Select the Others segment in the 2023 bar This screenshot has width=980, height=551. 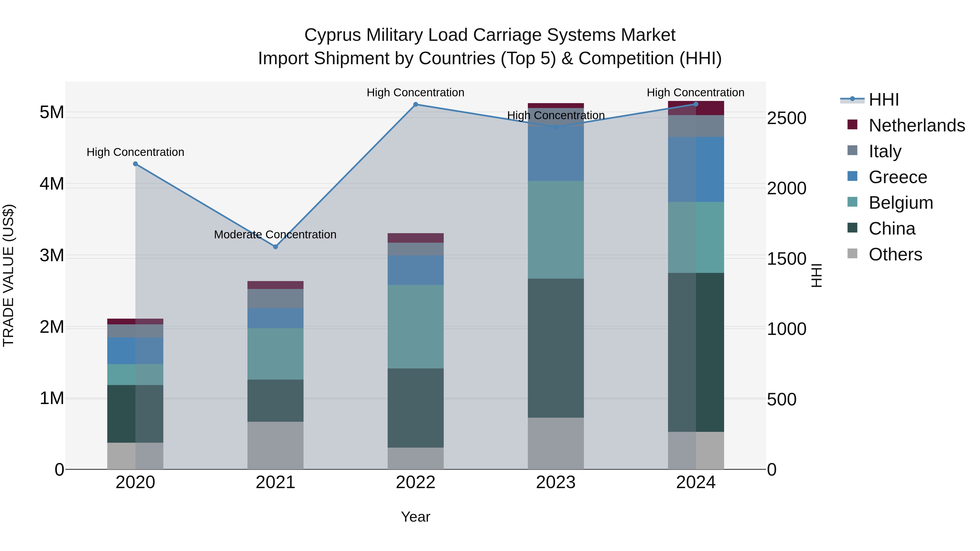pos(556,444)
